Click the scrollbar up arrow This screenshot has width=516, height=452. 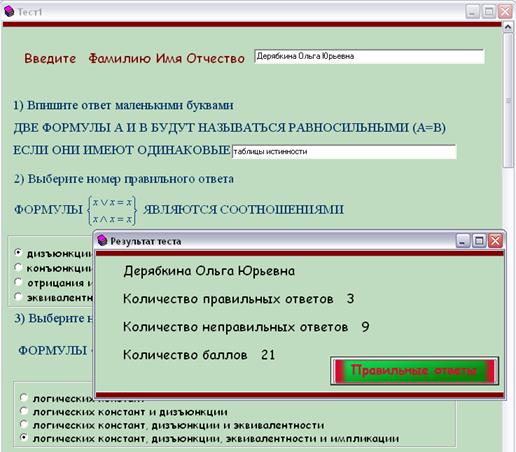[508, 27]
